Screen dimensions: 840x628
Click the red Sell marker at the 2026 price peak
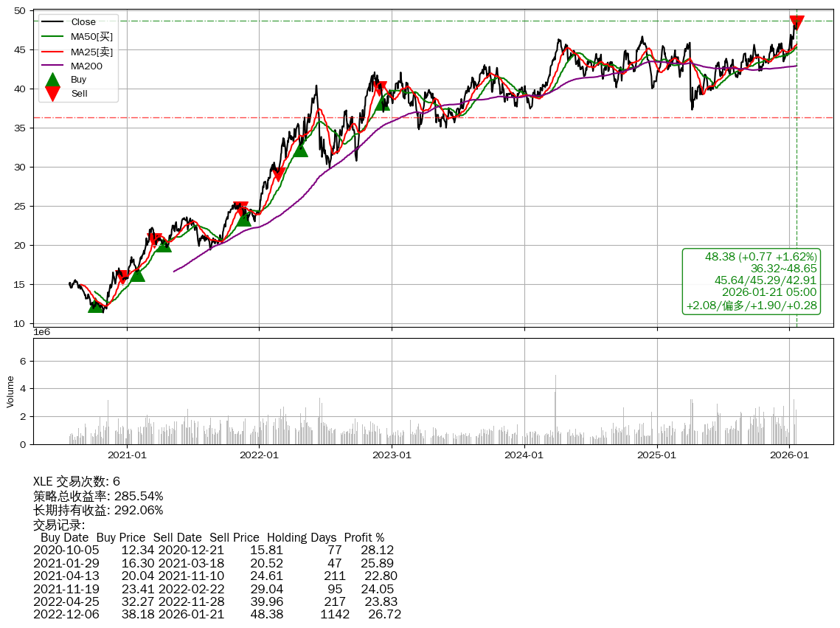pos(796,23)
